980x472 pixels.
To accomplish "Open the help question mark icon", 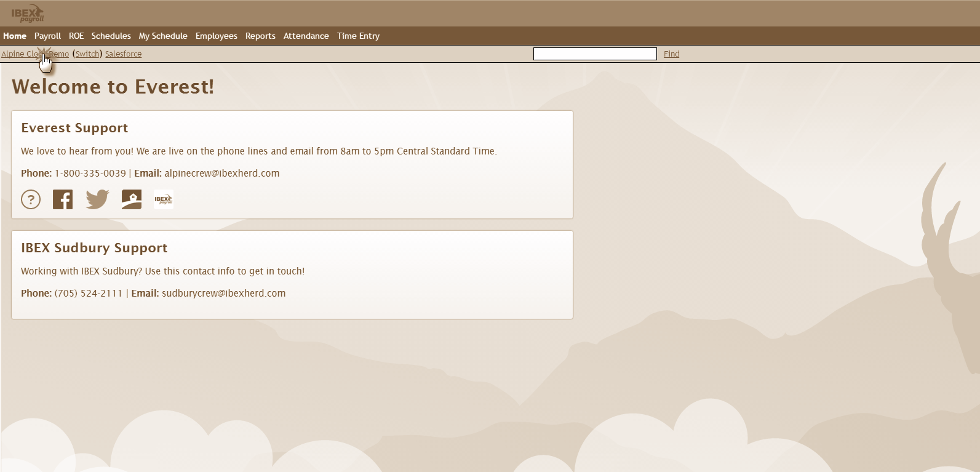I will (x=31, y=199).
